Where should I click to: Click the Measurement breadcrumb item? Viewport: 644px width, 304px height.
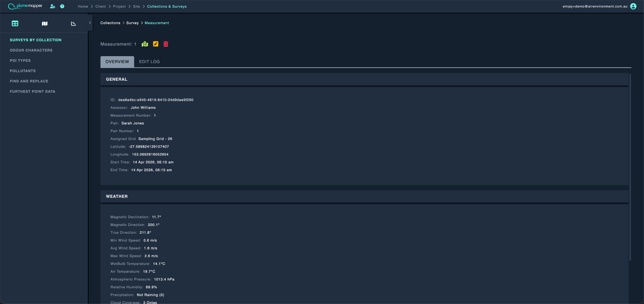click(x=157, y=23)
